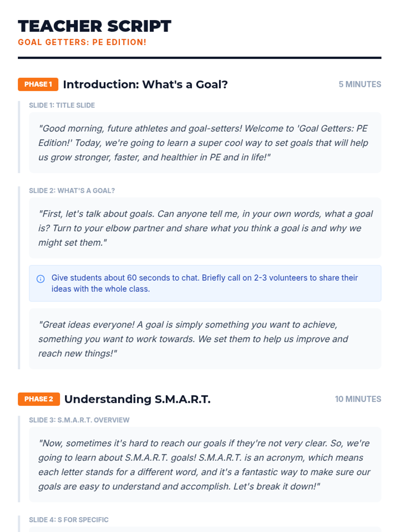The width and height of the screenshot is (399, 532).
Task: Click the First, let's talk about goals quote
Action: tap(205, 228)
